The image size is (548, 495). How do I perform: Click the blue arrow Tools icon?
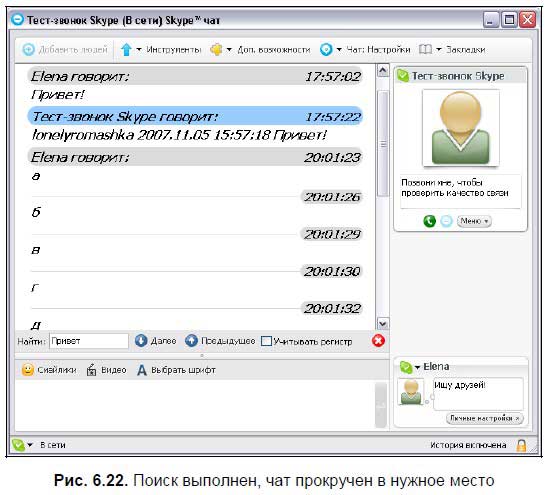pos(126,50)
